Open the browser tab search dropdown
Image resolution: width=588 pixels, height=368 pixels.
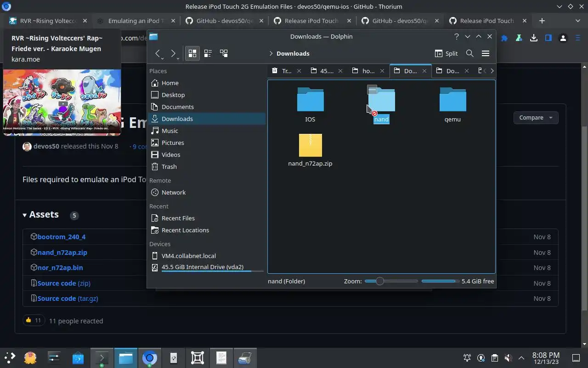tap(578, 21)
